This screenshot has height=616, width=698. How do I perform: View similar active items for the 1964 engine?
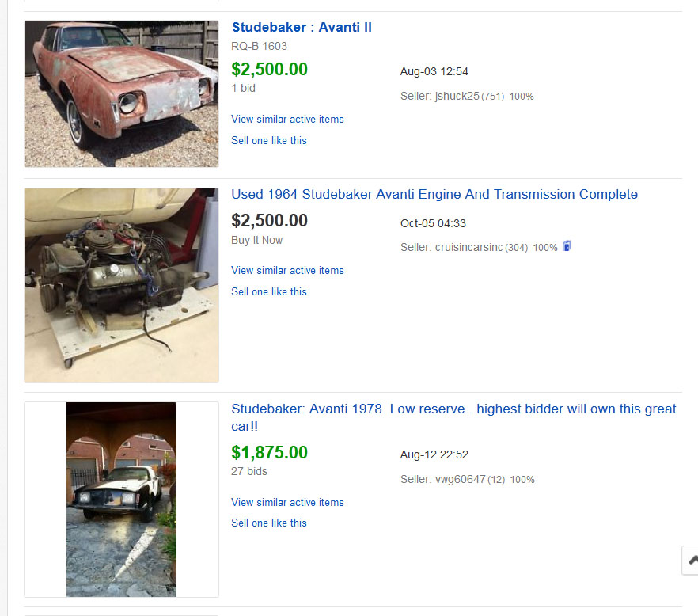[x=287, y=271]
